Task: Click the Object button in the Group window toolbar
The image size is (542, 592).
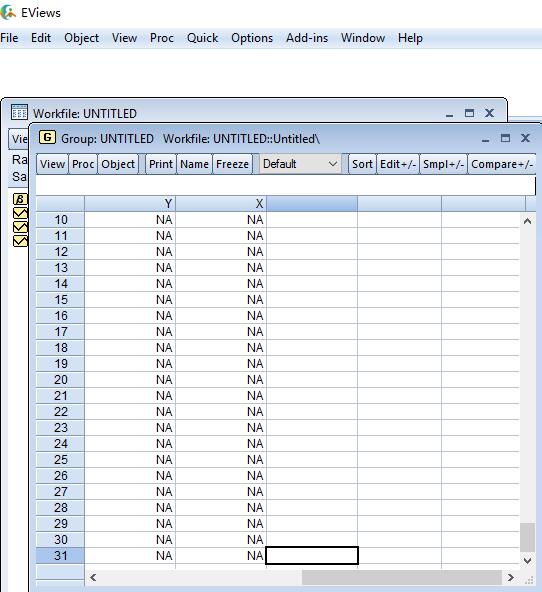Action: 118,164
